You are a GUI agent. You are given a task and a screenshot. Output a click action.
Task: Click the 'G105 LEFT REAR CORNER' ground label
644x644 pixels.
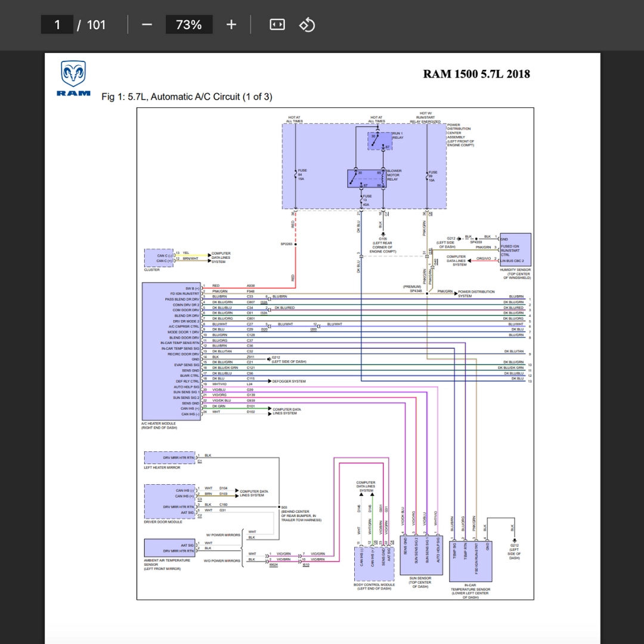[x=382, y=245]
